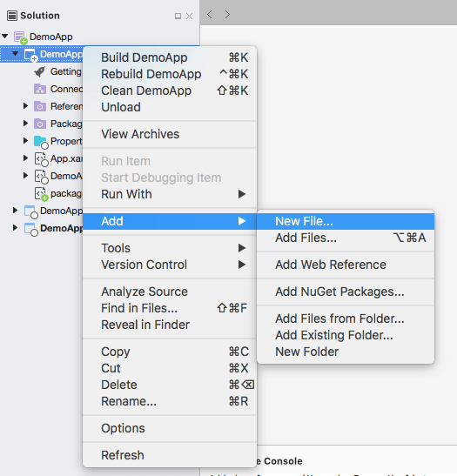Image resolution: width=457 pixels, height=476 pixels.
Task: Expand the Properties folder
Action: pos(25,141)
